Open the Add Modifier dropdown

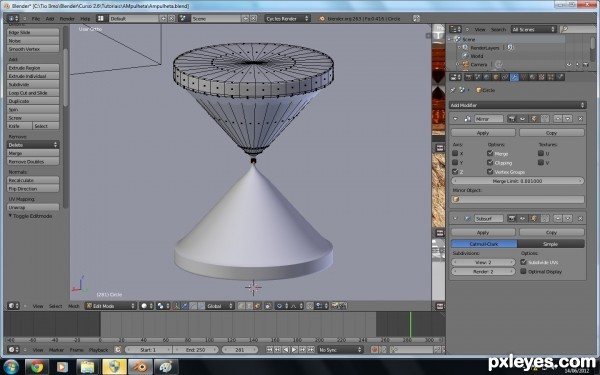518,105
